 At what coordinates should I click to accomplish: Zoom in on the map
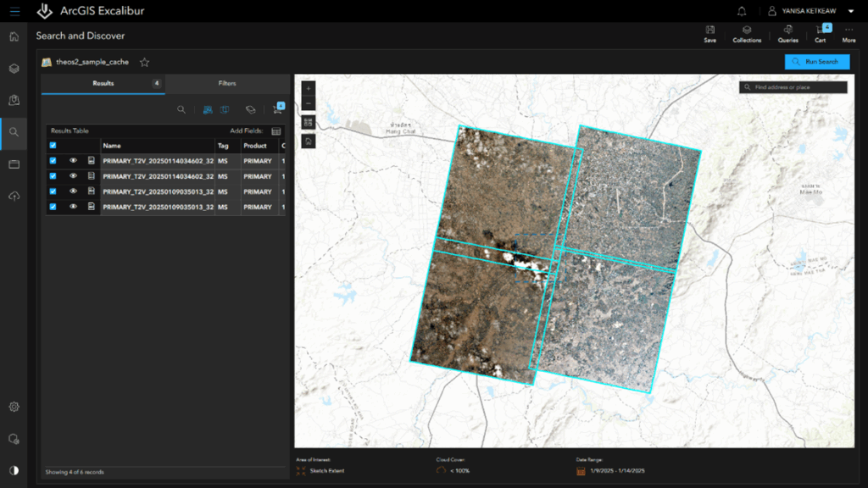[x=308, y=87]
